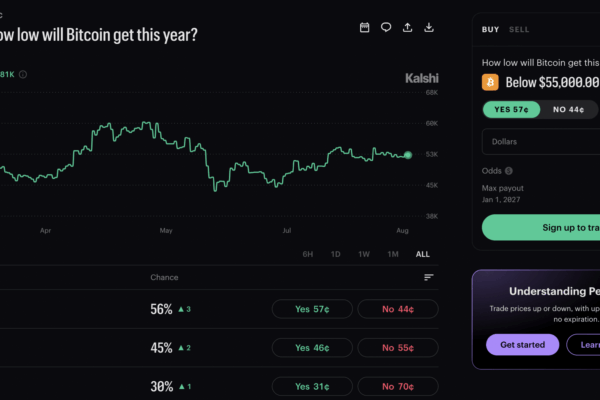
Task: Click the green current price marker on the chart
Action: click(x=408, y=155)
